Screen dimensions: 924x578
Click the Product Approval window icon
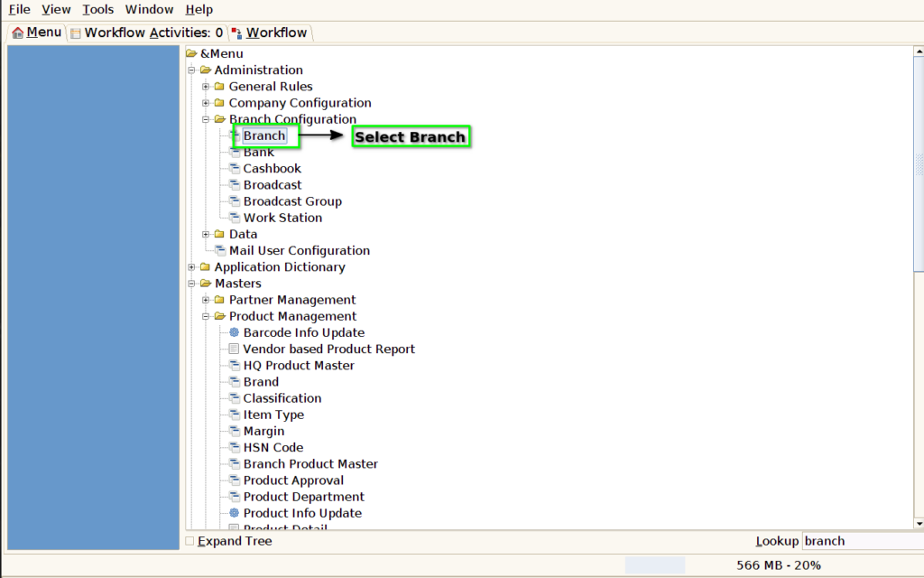[234, 480]
